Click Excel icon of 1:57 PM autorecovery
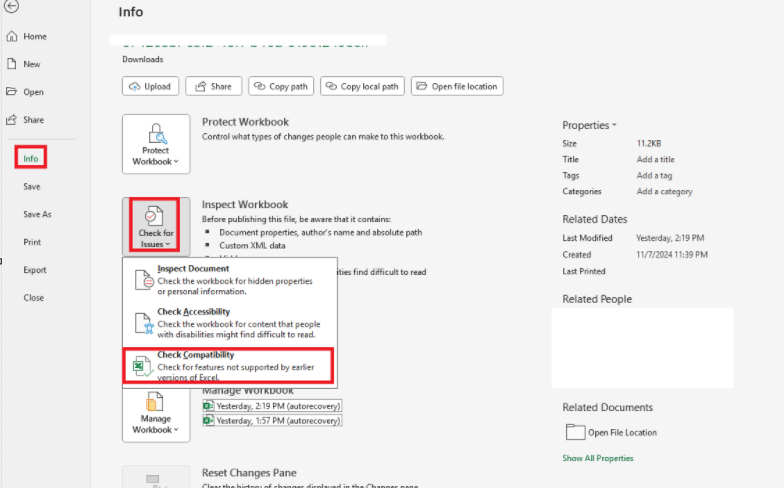Viewport: 784px width, 488px height. coord(208,420)
